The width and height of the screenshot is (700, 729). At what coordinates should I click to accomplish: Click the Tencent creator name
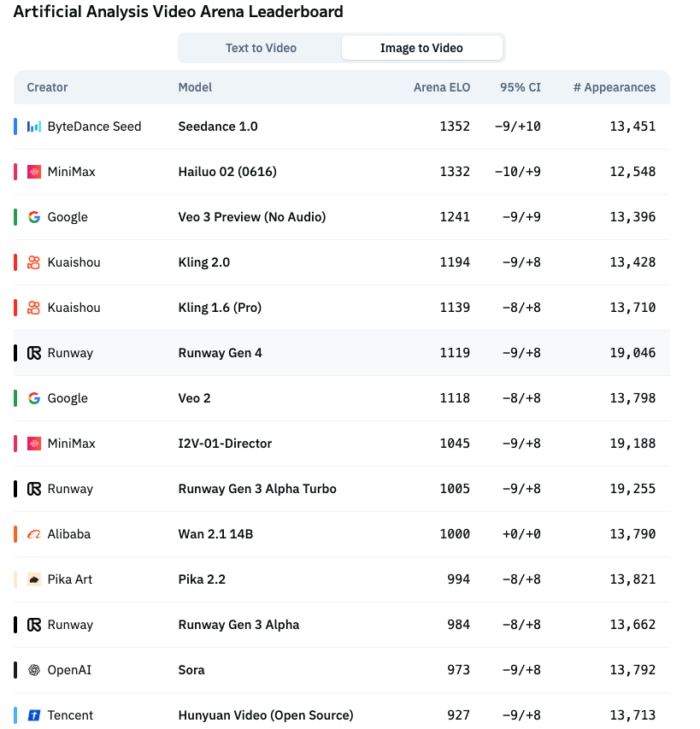(70, 715)
